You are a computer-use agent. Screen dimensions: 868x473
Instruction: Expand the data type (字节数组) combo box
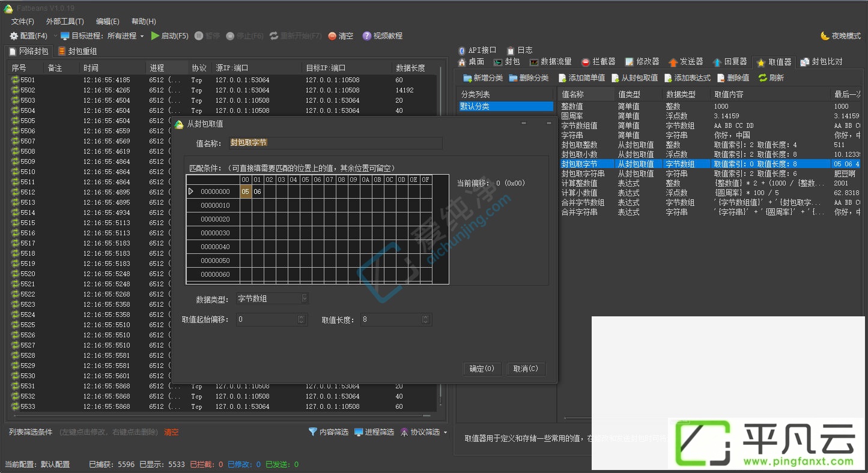coord(305,298)
